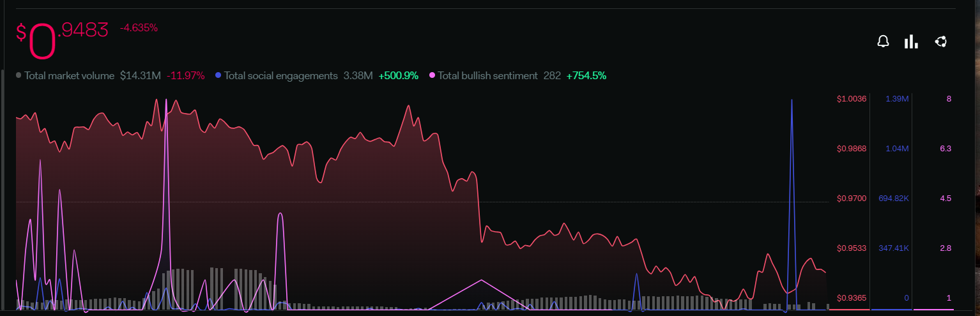This screenshot has width=980, height=316.
Task: Click the pink triangle peak in chart middle
Action: 481,280
